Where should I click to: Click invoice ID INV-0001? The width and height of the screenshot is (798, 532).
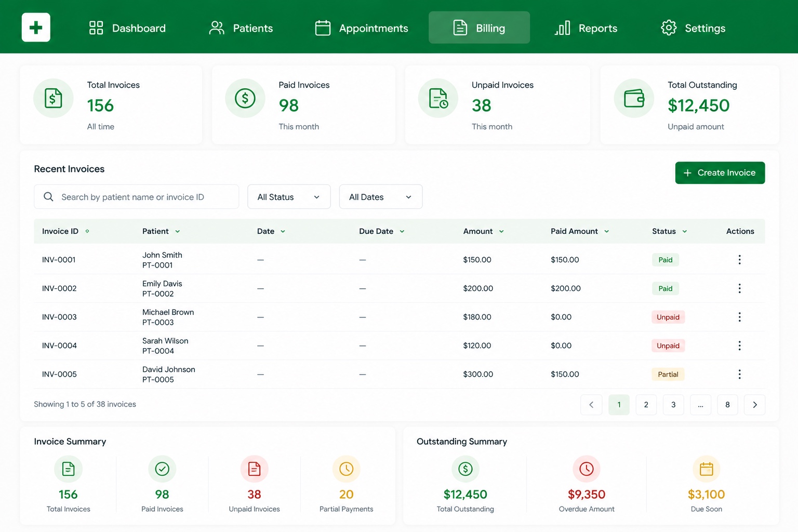(59, 260)
